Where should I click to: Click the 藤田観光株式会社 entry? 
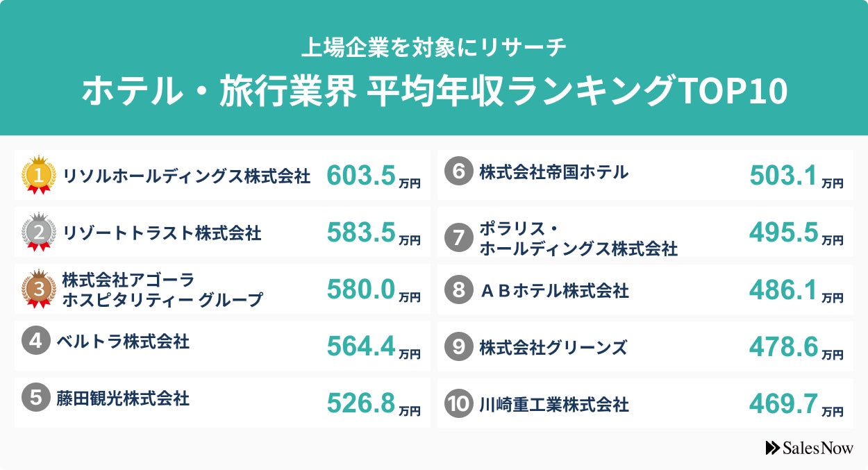123,398
